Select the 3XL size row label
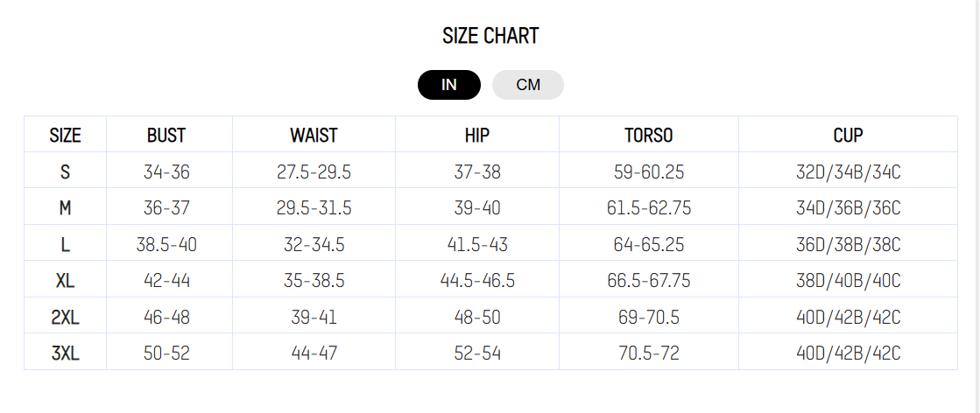 (x=66, y=353)
